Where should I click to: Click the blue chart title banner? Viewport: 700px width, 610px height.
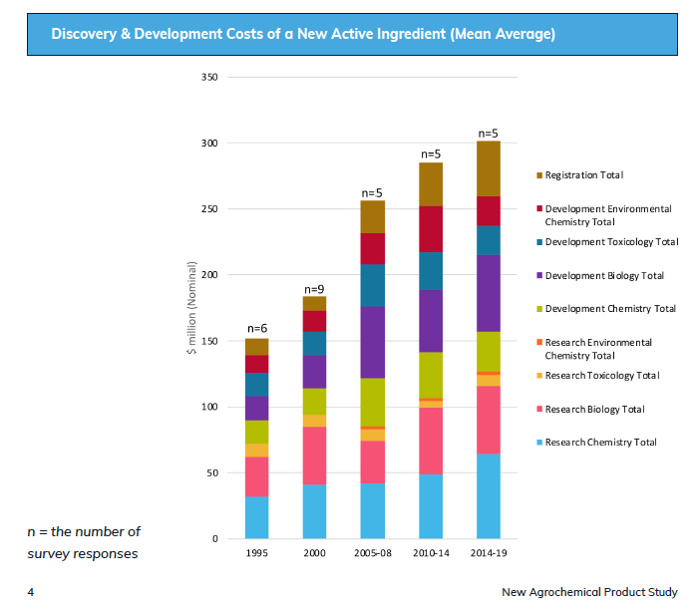coord(352,35)
